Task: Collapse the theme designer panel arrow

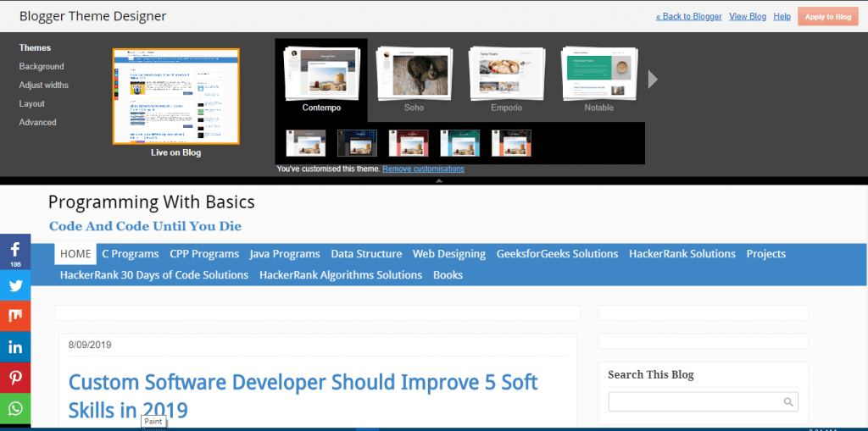Action: tap(438, 180)
